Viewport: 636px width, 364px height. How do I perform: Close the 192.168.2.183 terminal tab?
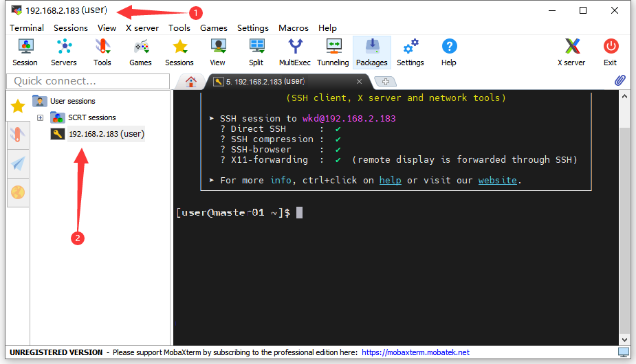point(359,82)
